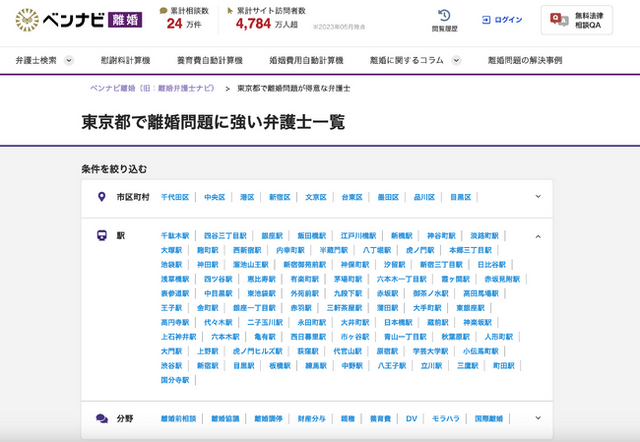
Task: Click the location pin icon beside 市区町村
Action: [101, 197]
